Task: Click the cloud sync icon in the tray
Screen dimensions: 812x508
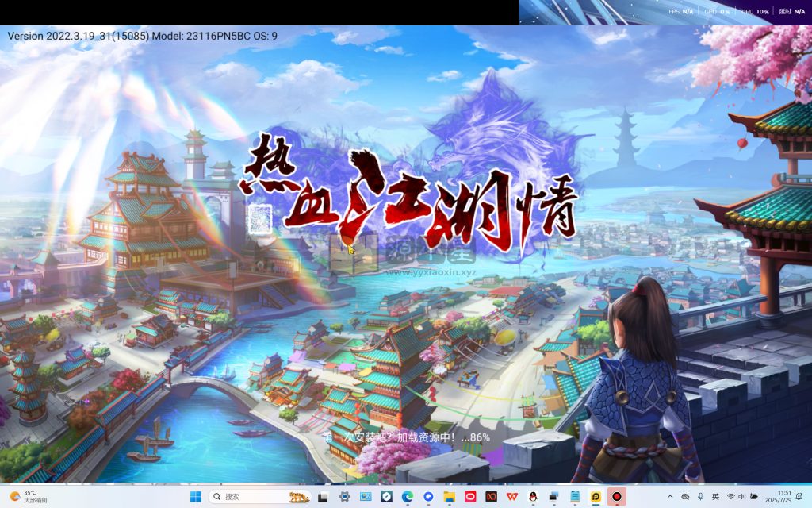Action: tap(685, 496)
